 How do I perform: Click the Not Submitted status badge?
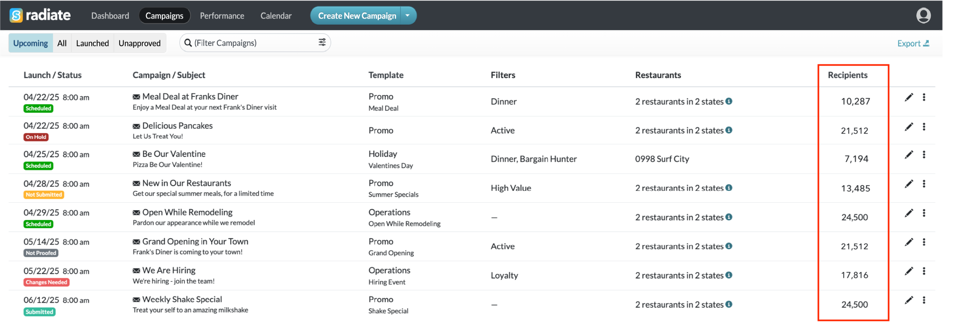tap(44, 195)
